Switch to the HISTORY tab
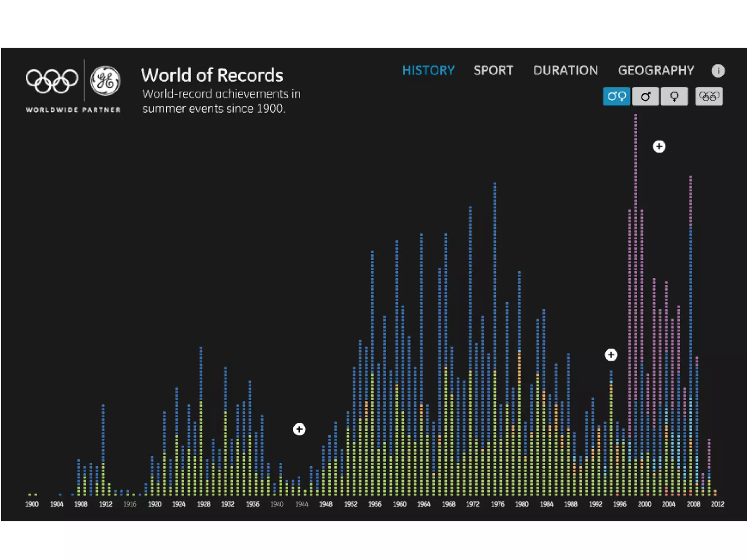This screenshot has width=747, height=560. pyautogui.click(x=428, y=70)
